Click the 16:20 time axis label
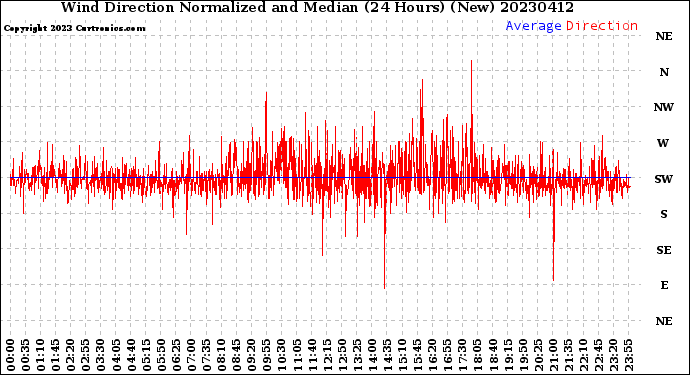The height and width of the screenshot is (375, 690). (433, 355)
